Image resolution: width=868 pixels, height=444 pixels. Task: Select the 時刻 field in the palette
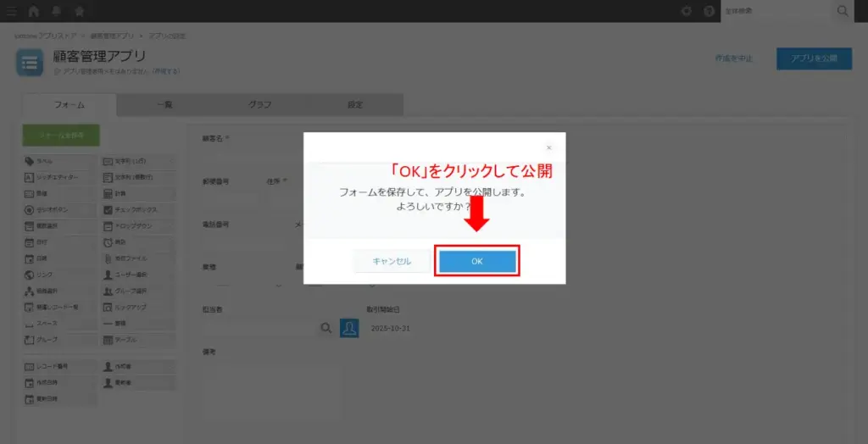pos(140,242)
